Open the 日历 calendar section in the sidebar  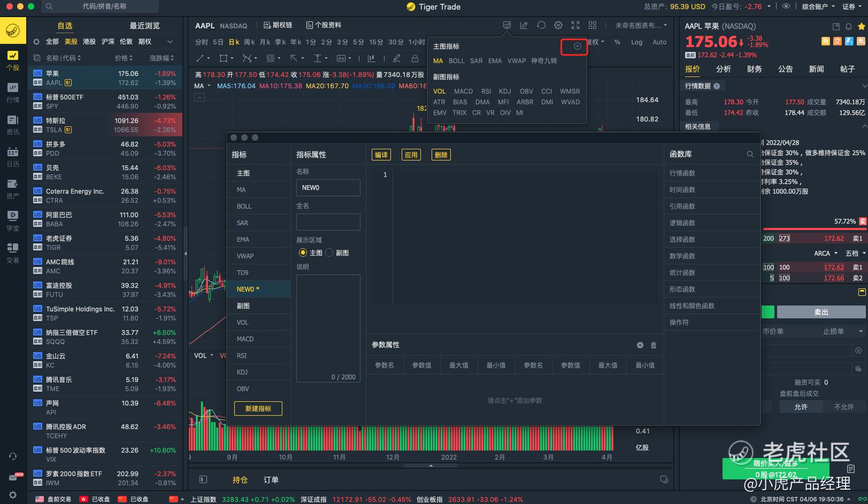coord(13,155)
